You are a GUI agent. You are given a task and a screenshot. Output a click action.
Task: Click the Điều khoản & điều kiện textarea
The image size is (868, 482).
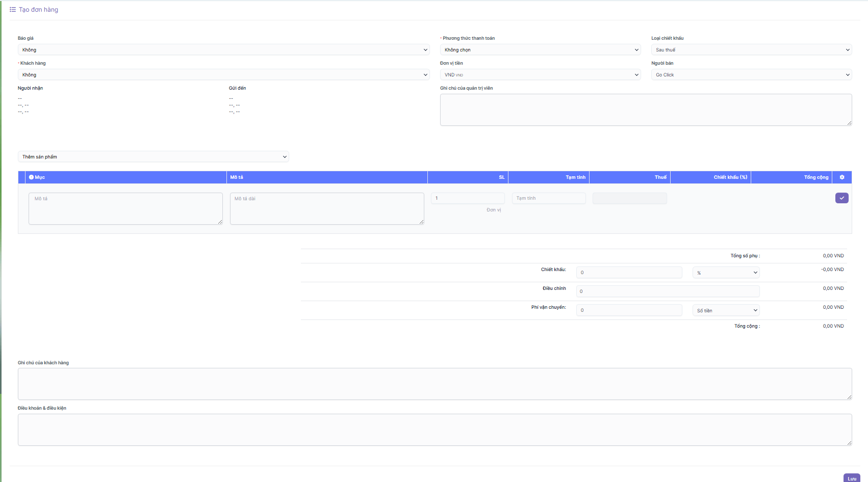point(435,430)
